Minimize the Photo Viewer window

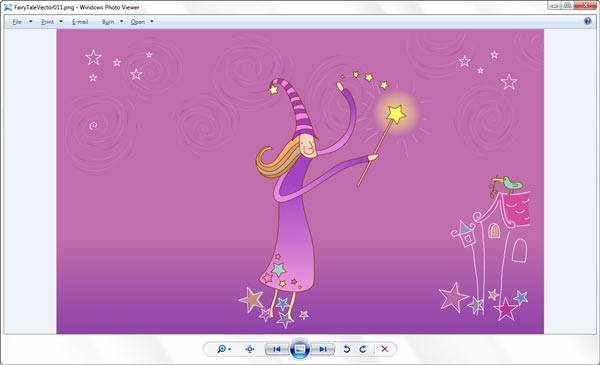tap(554, 5)
